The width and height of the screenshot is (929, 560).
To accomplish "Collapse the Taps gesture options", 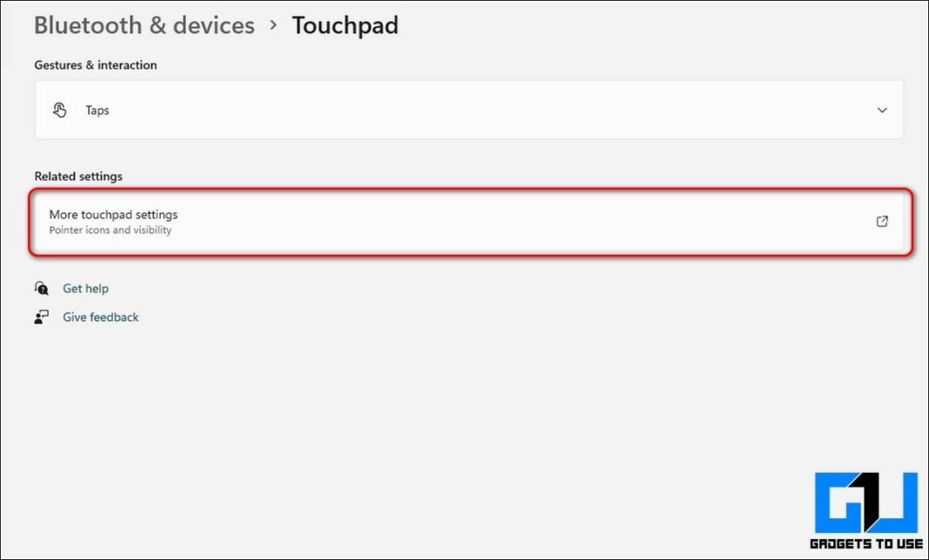I will [882, 110].
